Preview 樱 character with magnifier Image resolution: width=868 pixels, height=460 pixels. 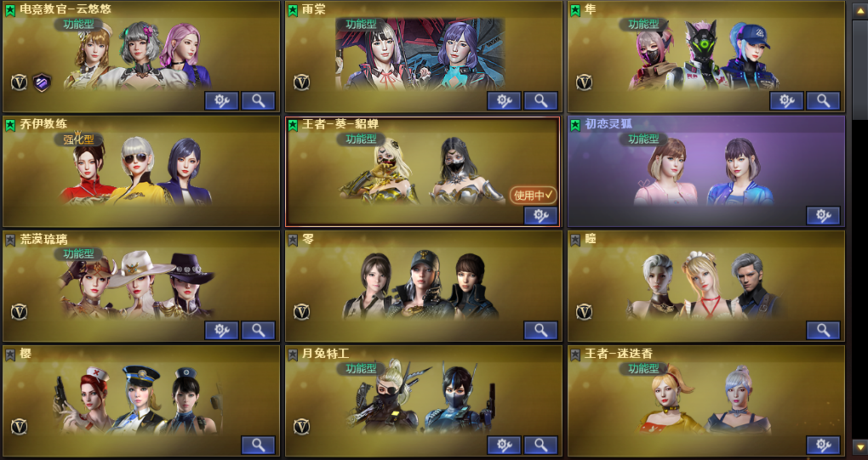pos(258,445)
